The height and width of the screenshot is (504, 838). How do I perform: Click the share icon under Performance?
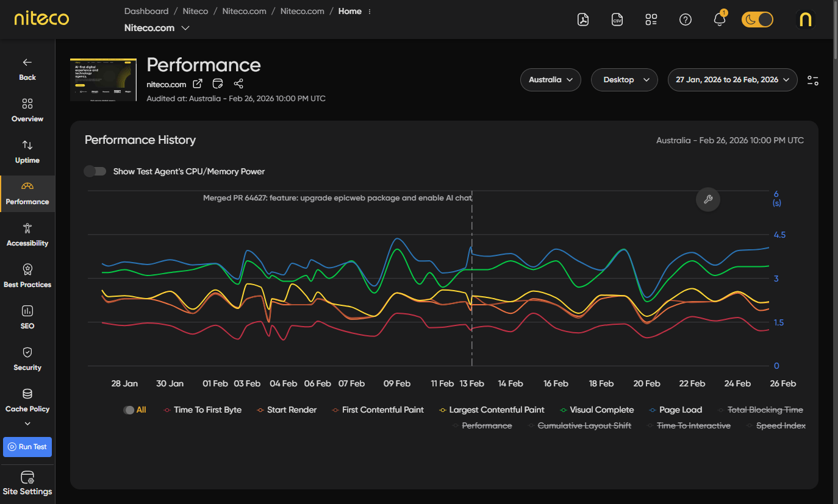pyautogui.click(x=238, y=84)
